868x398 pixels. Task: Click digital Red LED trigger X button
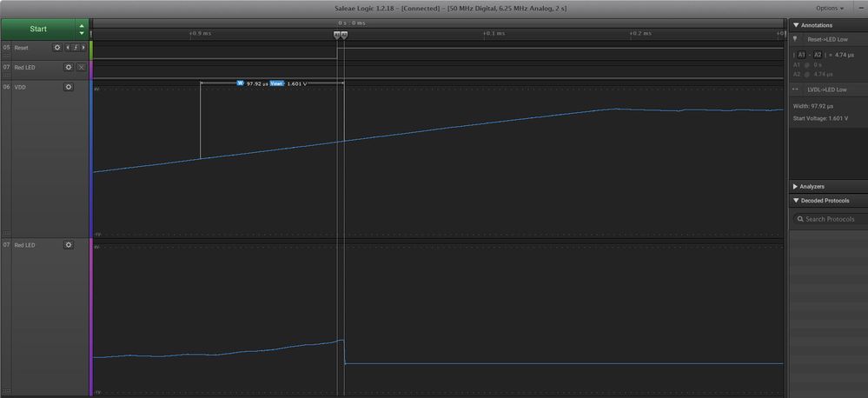[x=82, y=67]
